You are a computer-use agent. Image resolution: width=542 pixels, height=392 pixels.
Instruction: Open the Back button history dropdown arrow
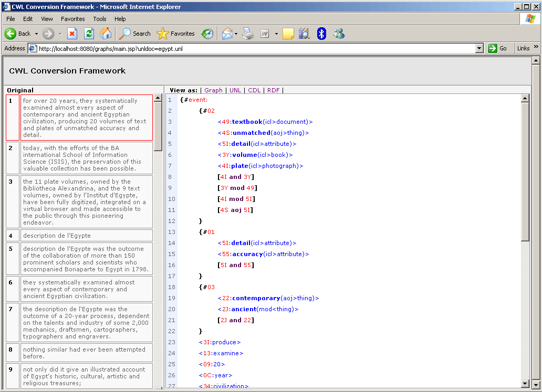click(x=37, y=34)
